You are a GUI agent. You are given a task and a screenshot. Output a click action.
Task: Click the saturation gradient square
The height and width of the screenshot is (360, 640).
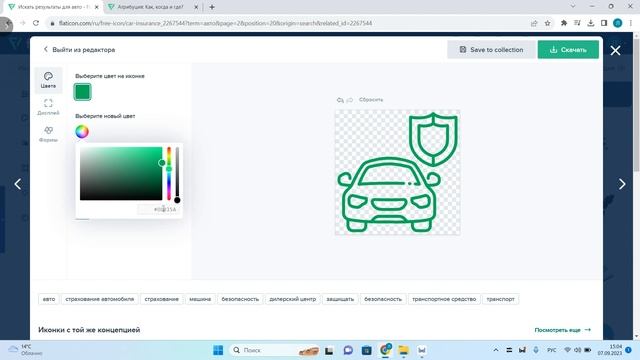121,173
